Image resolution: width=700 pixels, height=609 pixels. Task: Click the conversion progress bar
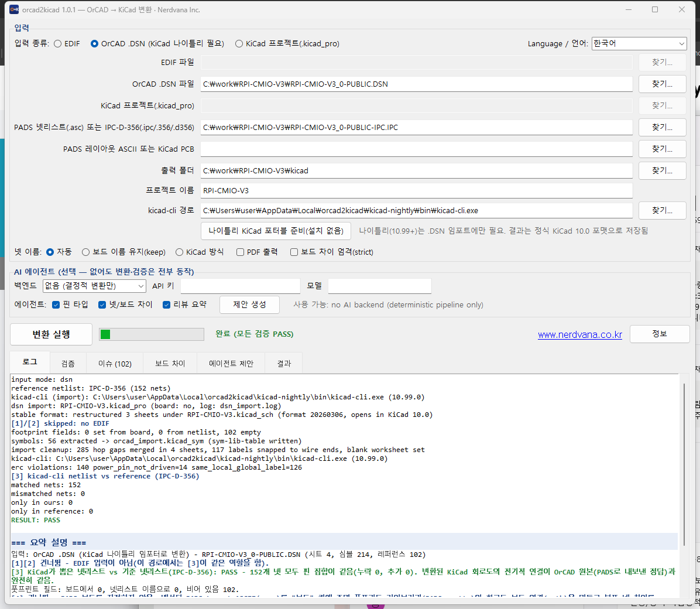[x=152, y=334]
